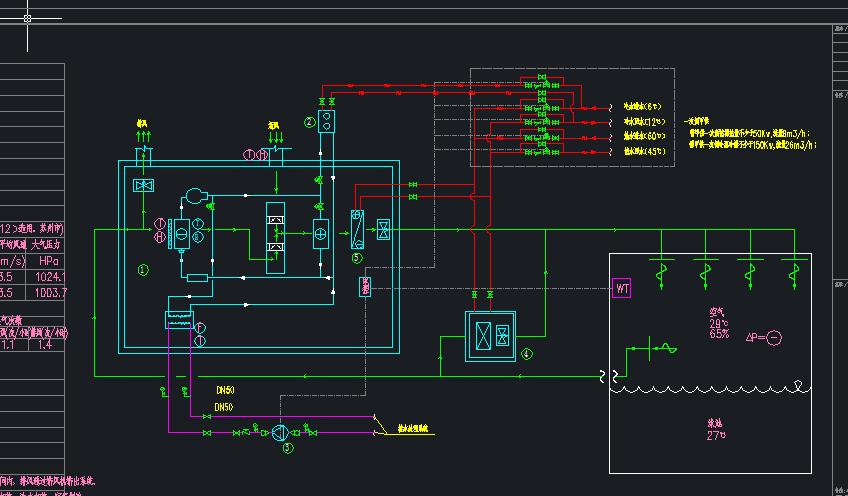The image size is (848, 496).
Task: Select the circled F flow sensor
Action: [200, 328]
